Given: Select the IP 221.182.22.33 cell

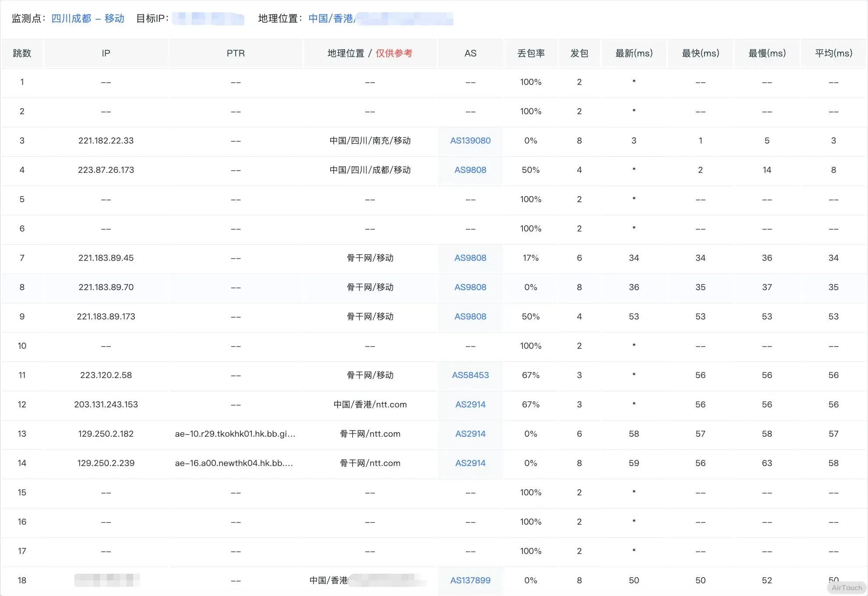Looking at the screenshot, I should pos(106,140).
